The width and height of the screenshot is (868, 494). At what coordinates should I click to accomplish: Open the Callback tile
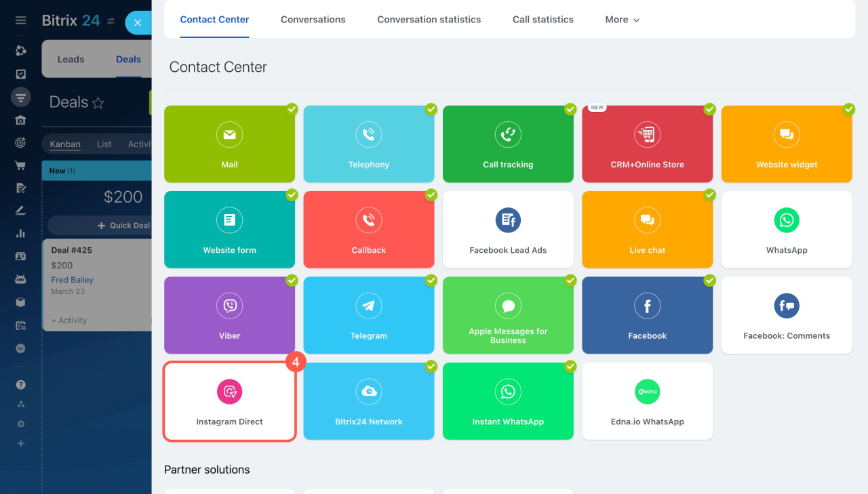tap(369, 230)
